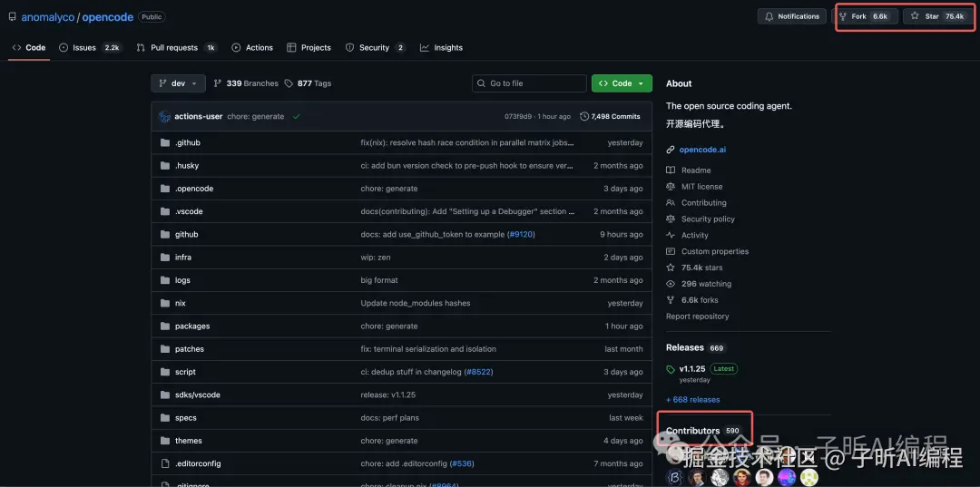Click folder icon beside themes

click(x=165, y=441)
